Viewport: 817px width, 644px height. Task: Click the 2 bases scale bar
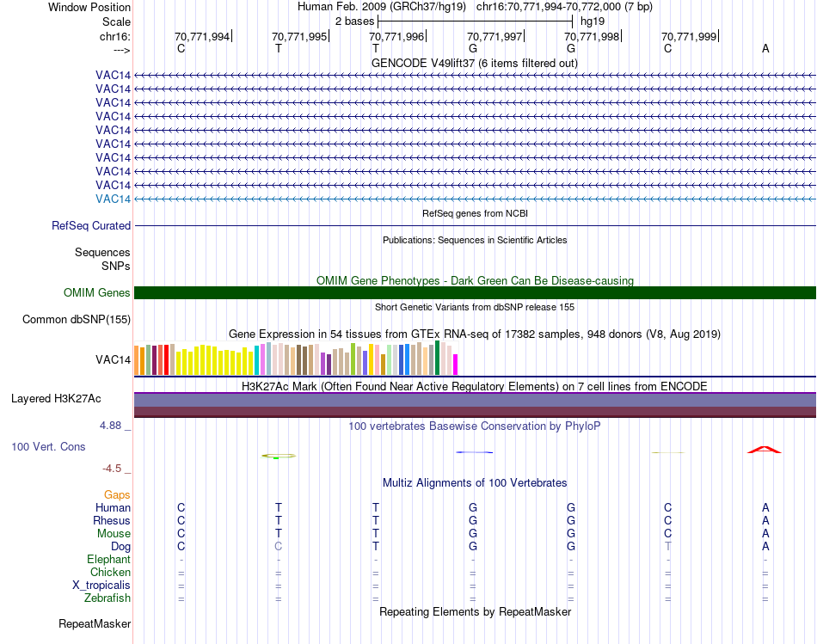(x=476, y=21)
